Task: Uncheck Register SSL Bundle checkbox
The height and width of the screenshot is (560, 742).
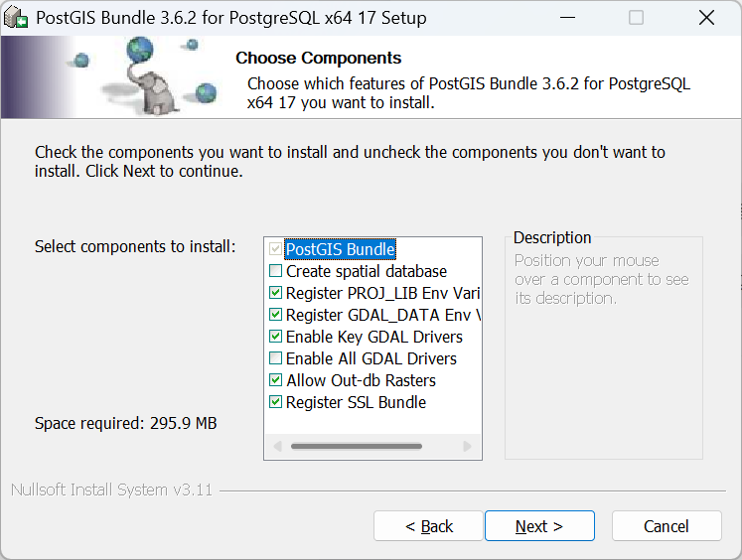Action: [x=275, y=402]
